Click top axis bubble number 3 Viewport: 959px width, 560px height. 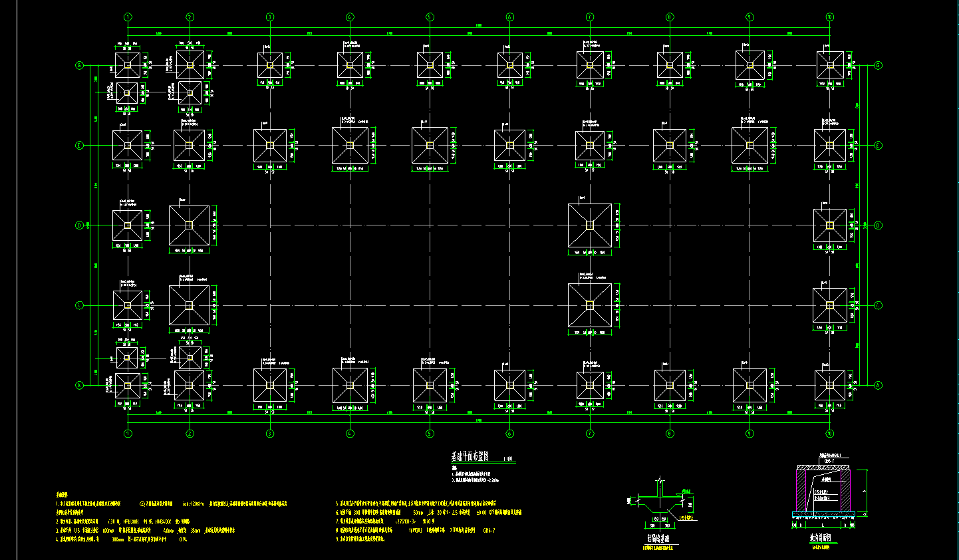coord(270,17)
